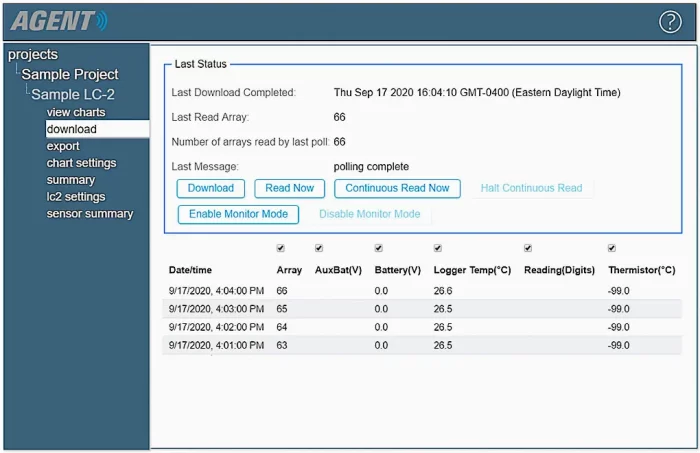Viewport: 700px width, 453px height.
Task: Click the Download button
Action: pyautogui.click(x=211, y=188)
